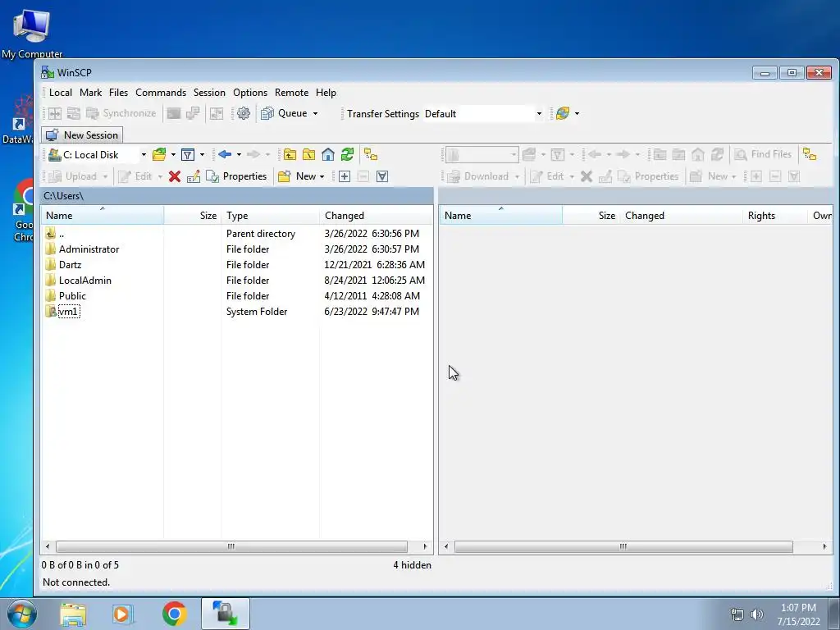Click the local Filter files icon

[x=188, y=155]
